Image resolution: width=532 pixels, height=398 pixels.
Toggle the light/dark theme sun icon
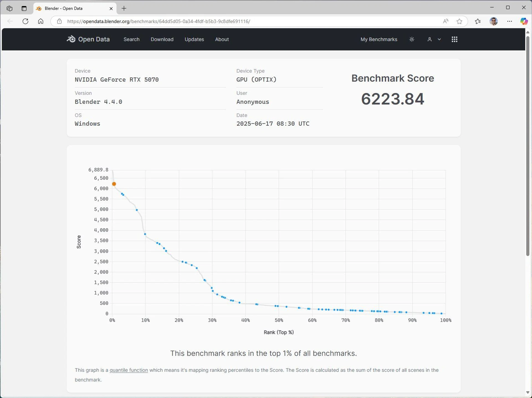click(x=412, y=39)
